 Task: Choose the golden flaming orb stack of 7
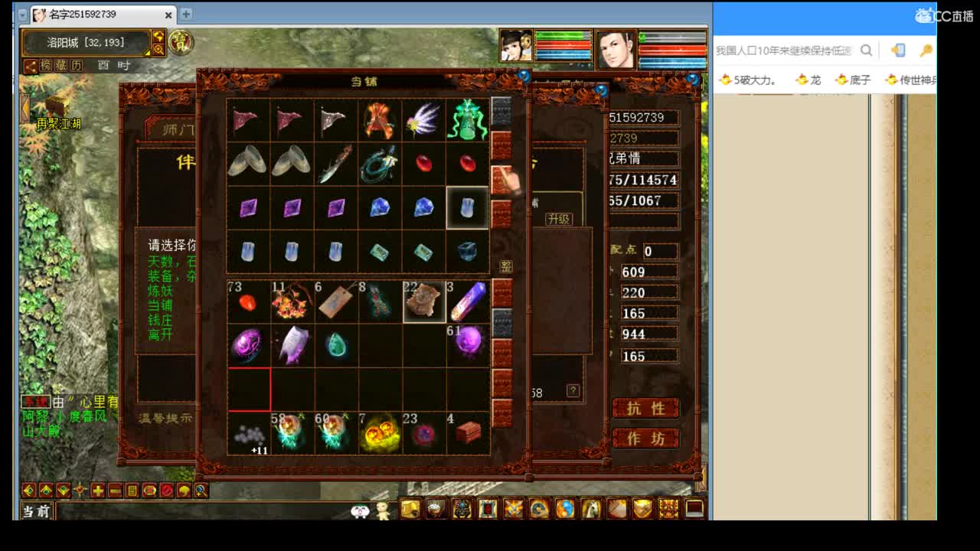380,433
